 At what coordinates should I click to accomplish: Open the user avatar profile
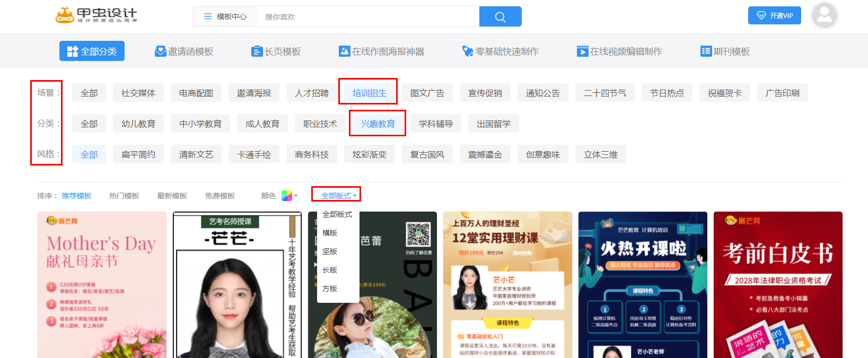pyautogui.click(x=824, y=15)
